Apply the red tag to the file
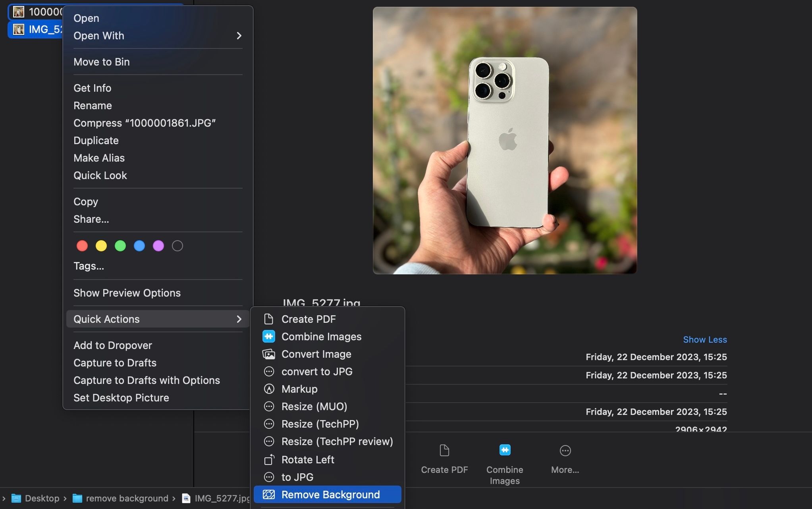Screen dimensions: 812x509 click(82, 246)
